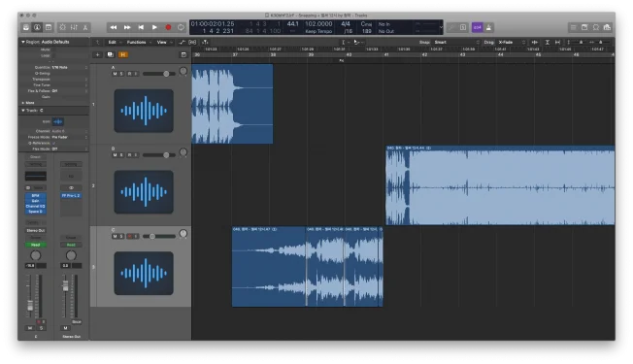The width and height of the screenshot is (633, 364).
Task: Record-enable track A with R button
Action: (129, 74)
